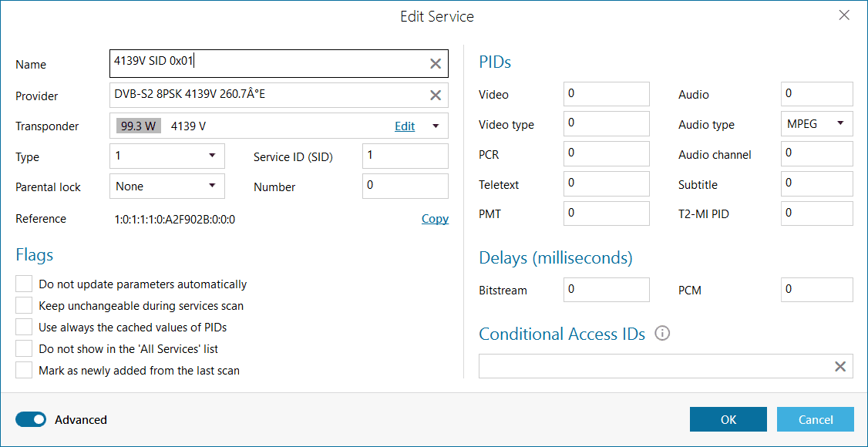Copy the service Reference string
Image resolution: width=868 pixels, height=447 pixels.
tap(435, 219)
